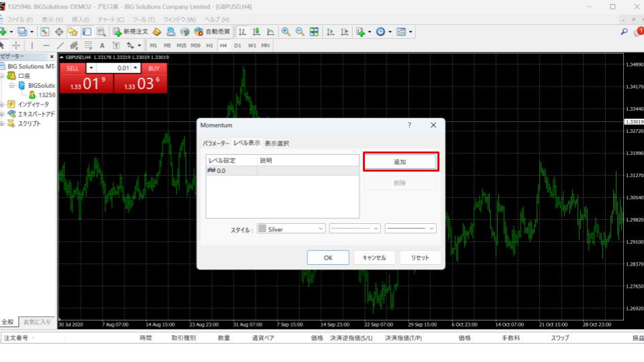Click the 新規注文 new order button
This screenshot has height=362, width=644.
(131, 32)
